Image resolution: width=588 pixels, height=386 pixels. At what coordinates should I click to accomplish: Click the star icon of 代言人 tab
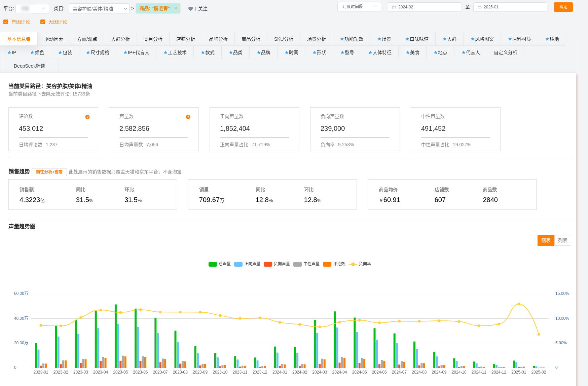coord(464,52)
